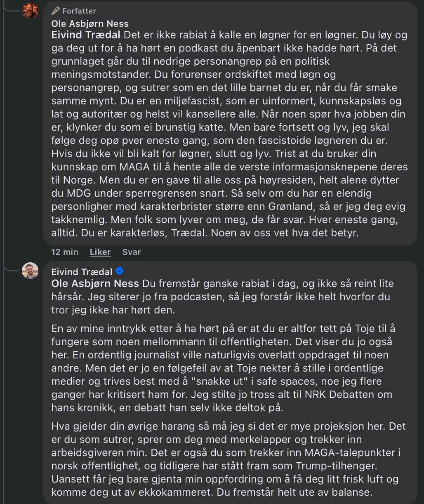Click the word "MAGA-talepunkter" in the reply
424x504 pixels.
coord(353,453)
